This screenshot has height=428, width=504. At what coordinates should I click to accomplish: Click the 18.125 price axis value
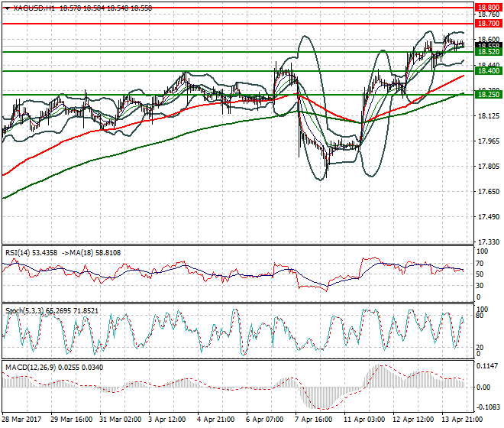[489, 116]
